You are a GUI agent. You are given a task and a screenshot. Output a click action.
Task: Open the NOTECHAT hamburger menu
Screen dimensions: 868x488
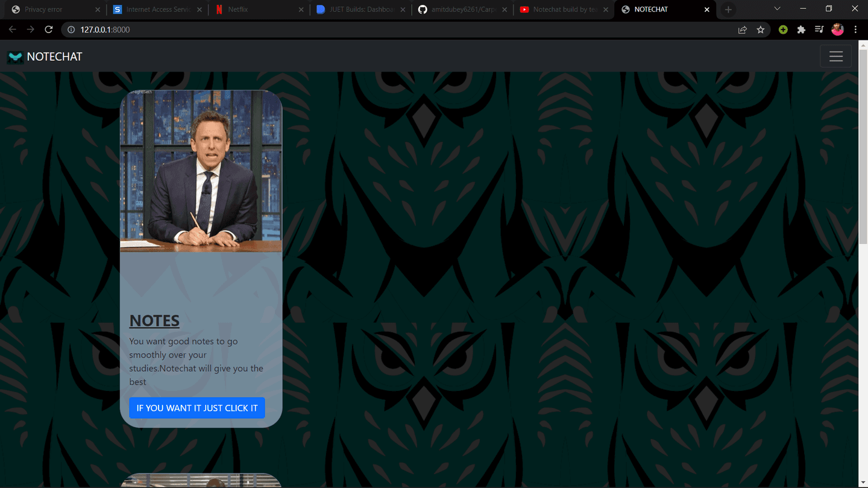[835, 56]
